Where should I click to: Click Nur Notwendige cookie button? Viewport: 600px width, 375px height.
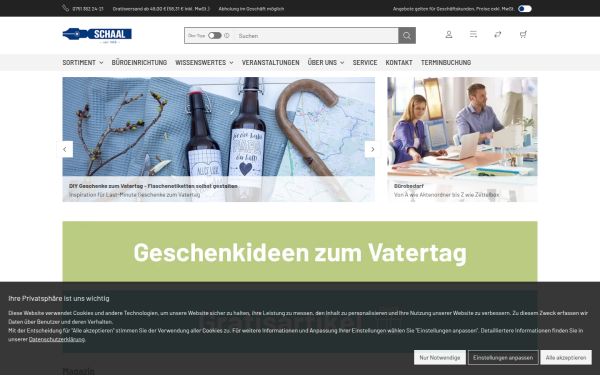click(x=440, y=357)
